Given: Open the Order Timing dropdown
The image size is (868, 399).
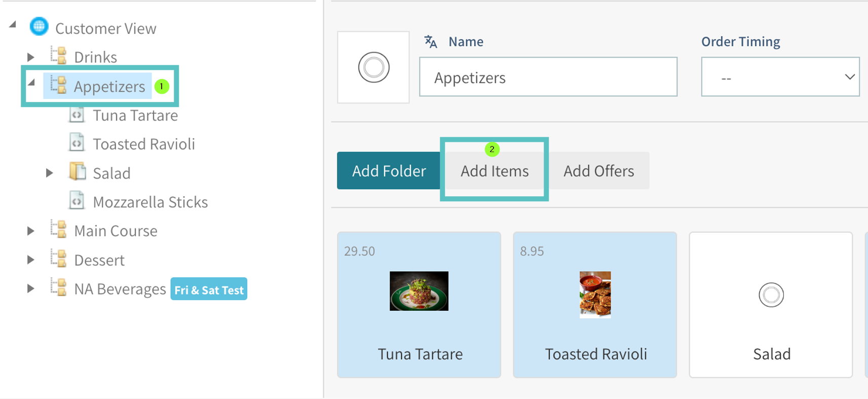Looking at the screenshot, I should click(x=780, y=77).
